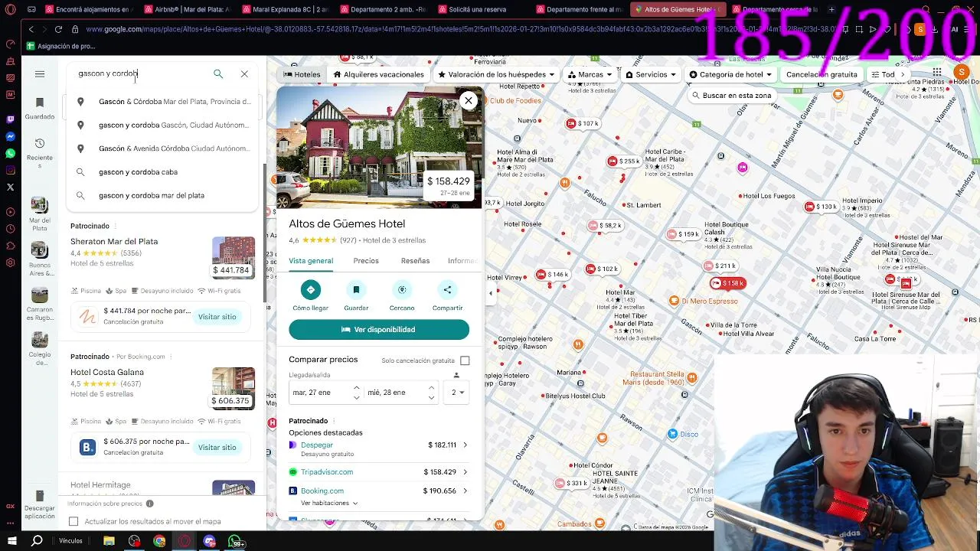The width and height of the screenshot is (980, 551).
Task: Select suggestion gascon y cordoba mar del plata
Action: pos(162,196)
